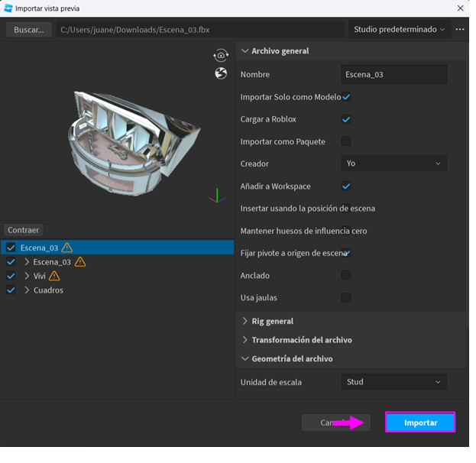Click the warning icon on child Escena_03
The image size is (476, 463).
[80, 262]
